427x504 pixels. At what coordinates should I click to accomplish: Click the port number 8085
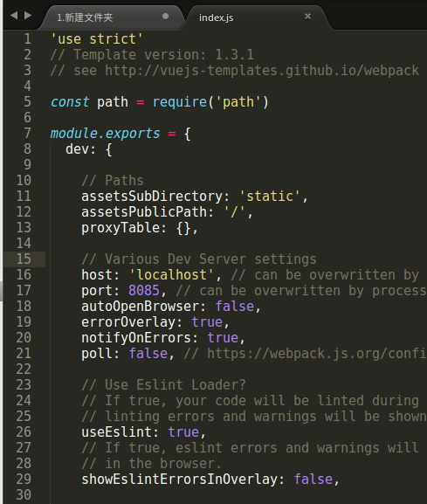[x=144, y=291]
